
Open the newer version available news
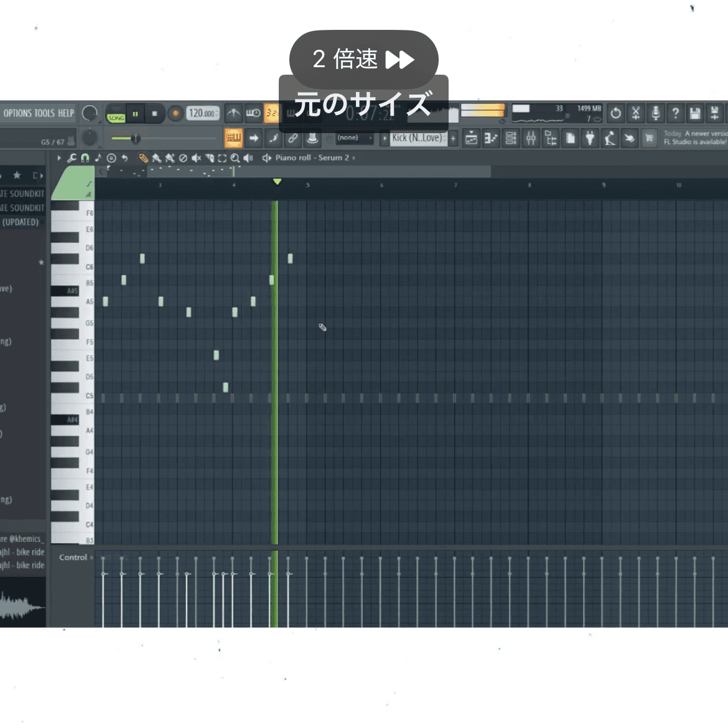point(695,138)
